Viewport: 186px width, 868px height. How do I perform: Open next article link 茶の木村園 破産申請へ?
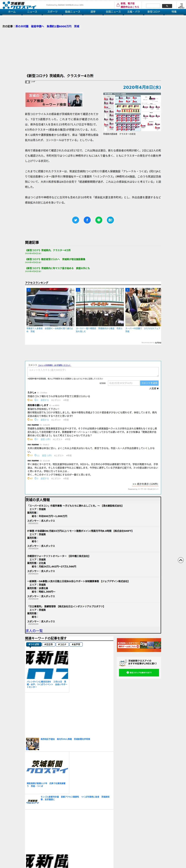point(47,26)
